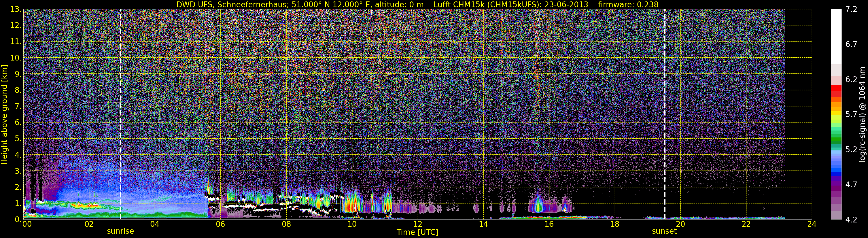Click the time axis tick label 16
Image resolution: width=868 pixels, height=238 pixels.
point(549,224)
